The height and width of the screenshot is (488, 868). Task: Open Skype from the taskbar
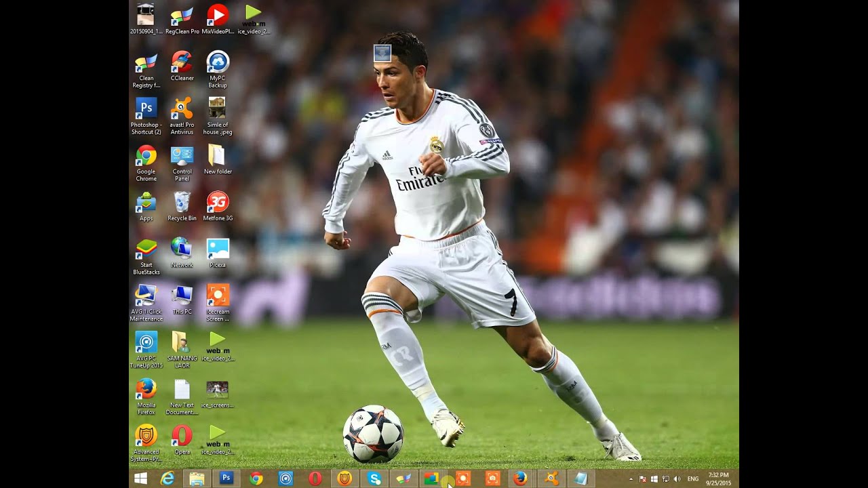click(374, 479)
